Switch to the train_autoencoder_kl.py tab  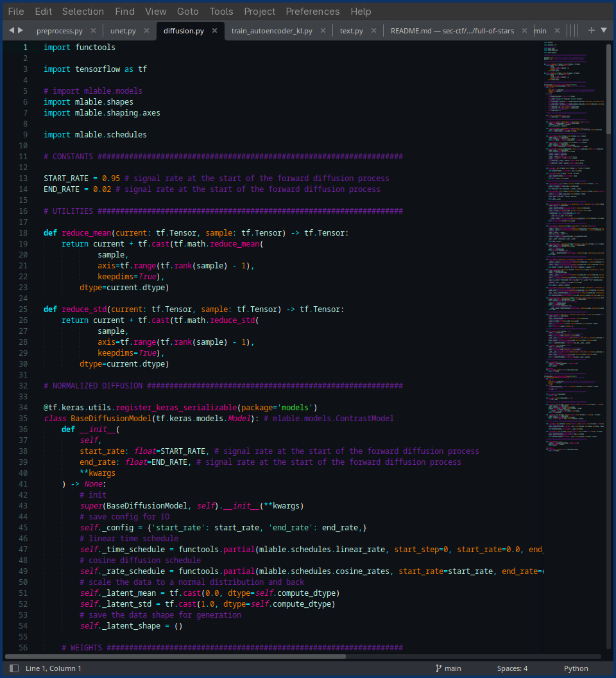tap(271, 30)
